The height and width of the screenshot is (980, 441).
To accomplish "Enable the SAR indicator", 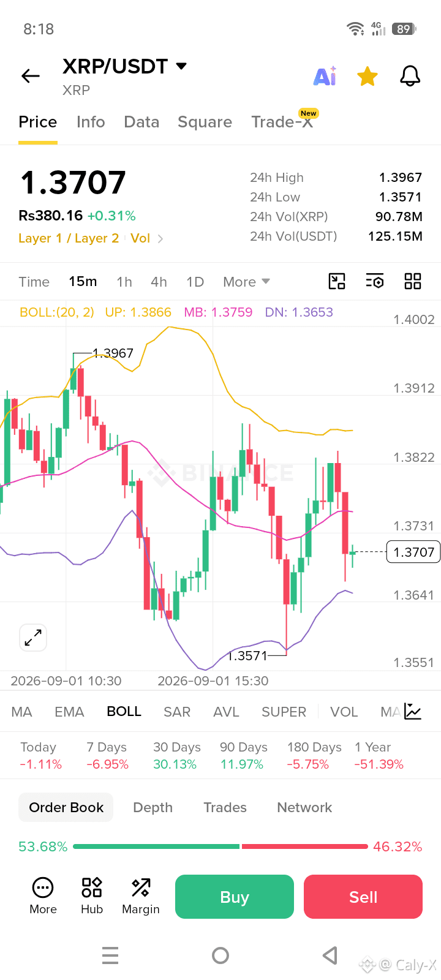I will tap(177, 712).
